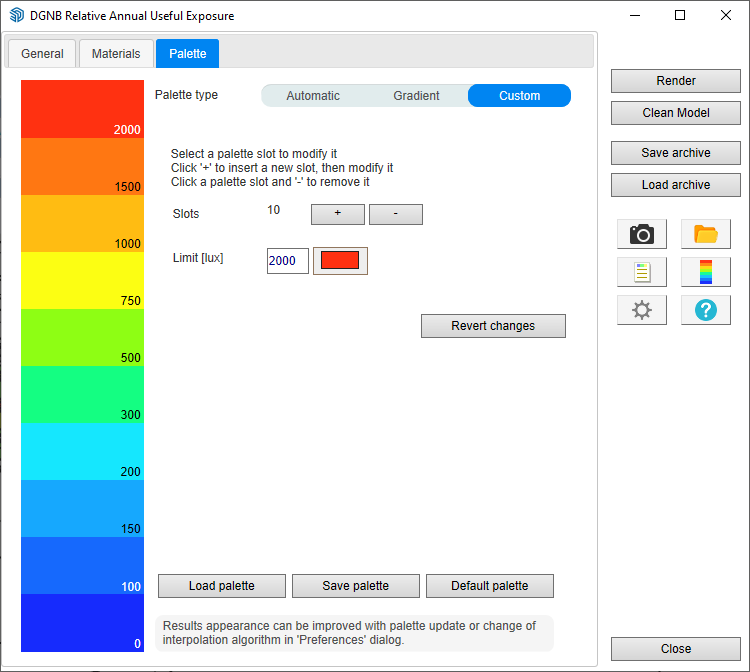
Task: Open help with the question mark icon
Action: click(x=706, y=310)
